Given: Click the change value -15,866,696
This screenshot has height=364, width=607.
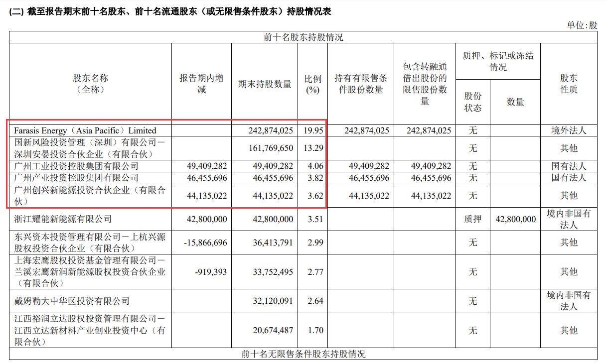Looking at the screenshot, I should pyautogui.click(x=205, y=243).
